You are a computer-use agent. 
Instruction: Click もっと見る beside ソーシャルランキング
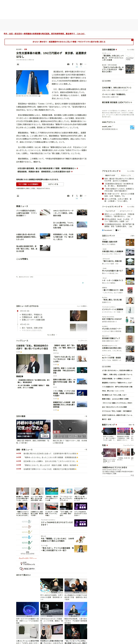[131, 207]
